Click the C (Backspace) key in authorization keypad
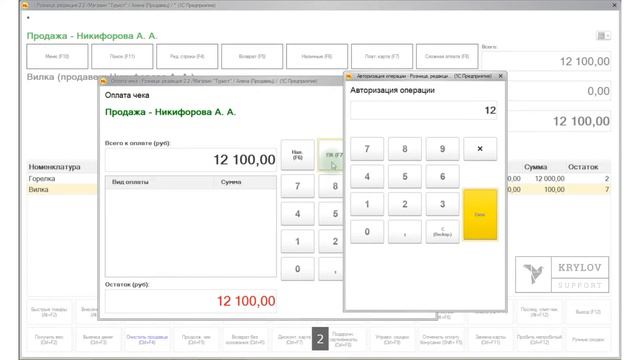 coord(442,232)
